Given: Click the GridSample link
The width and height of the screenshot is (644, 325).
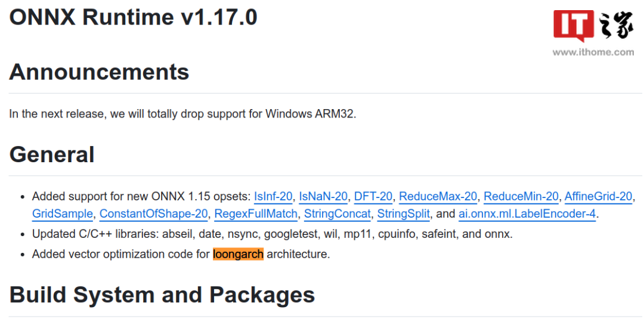Looking at the screenshot, I should coord(63,213).
